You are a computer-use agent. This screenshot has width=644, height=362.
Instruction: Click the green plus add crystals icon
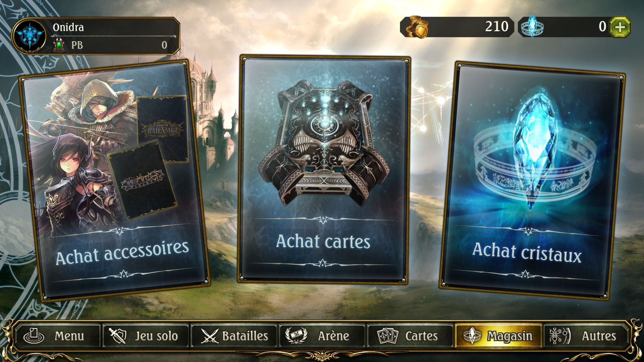(620, 27)
